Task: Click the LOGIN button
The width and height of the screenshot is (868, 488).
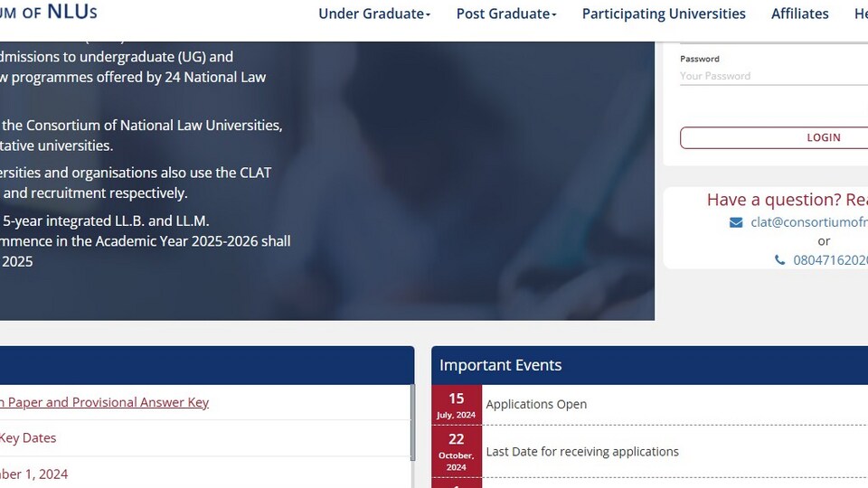Action: coord(774,137)
